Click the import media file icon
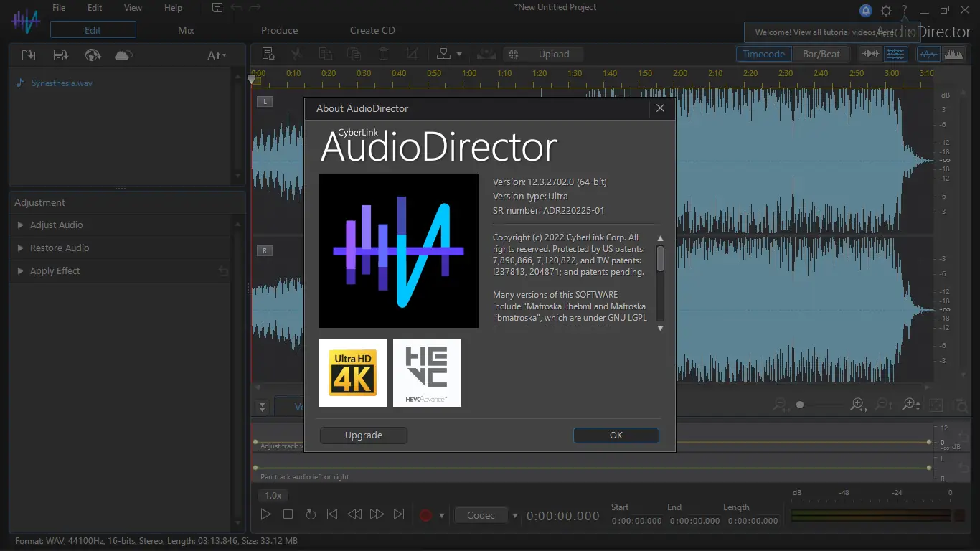The width and height of the screenshot is (980, 551). pyautogui.click(x=29, y=55)
